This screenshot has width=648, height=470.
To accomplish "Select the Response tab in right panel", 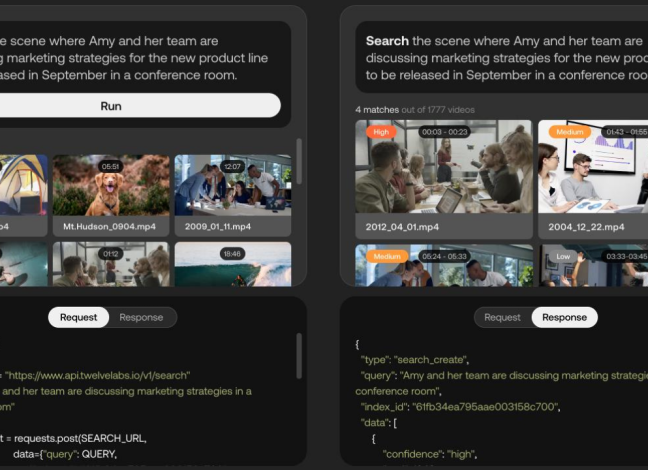I will coord(565,317).
